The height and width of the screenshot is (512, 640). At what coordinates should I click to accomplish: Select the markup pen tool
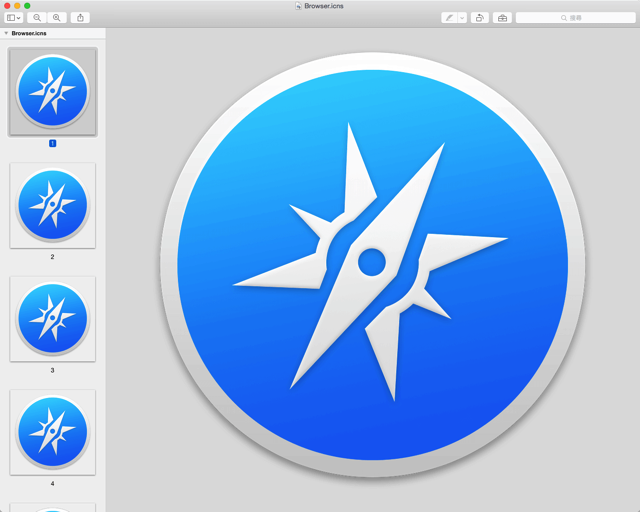point(449,18)
